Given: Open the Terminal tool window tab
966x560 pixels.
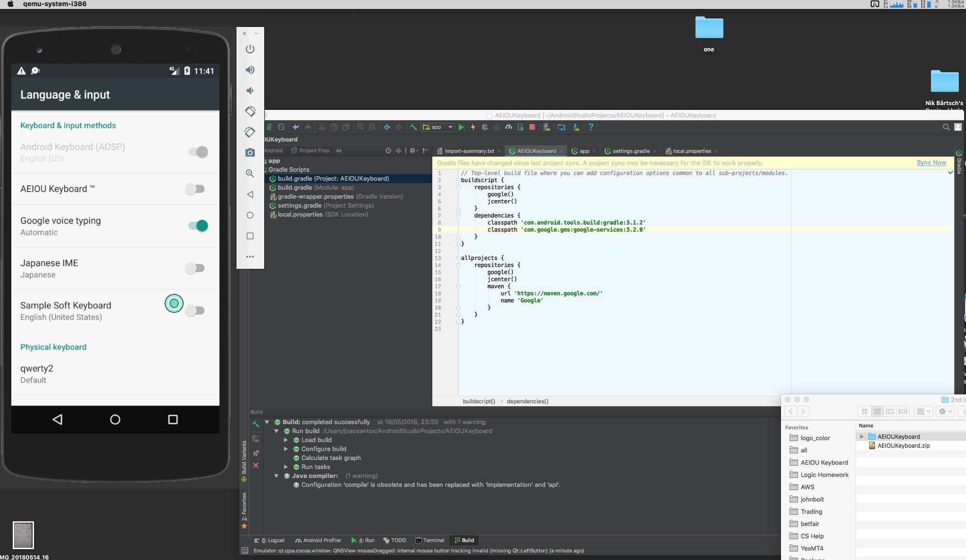Looking at the screenshot, I should click(x=429, y=540).
